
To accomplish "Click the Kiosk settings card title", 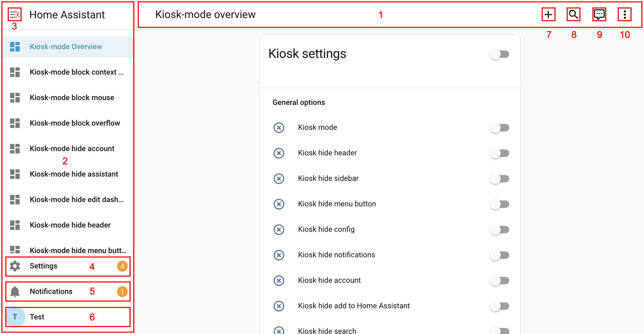I will point(307,54).
